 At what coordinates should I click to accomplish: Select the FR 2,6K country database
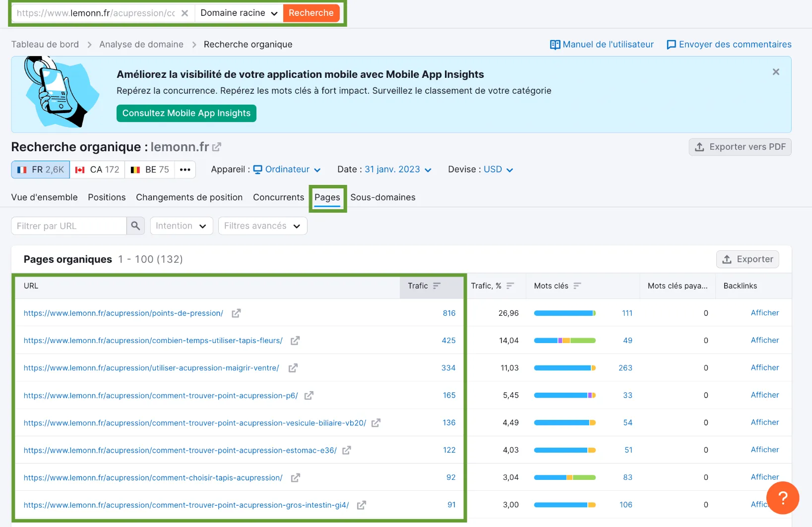tap(41, 170)
